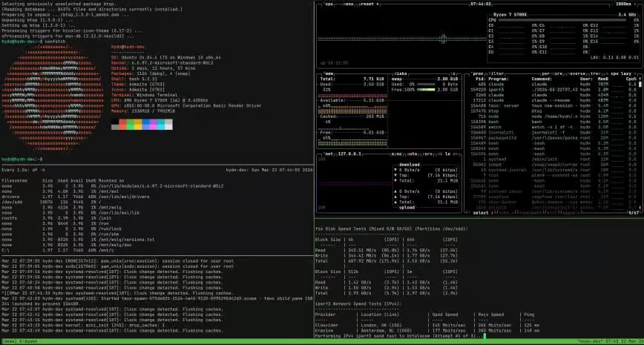This screenshot has height=345, width=644.
Task: Click the "hydn-dev" hostname in tmux status
Action: (x=589, y=341)
